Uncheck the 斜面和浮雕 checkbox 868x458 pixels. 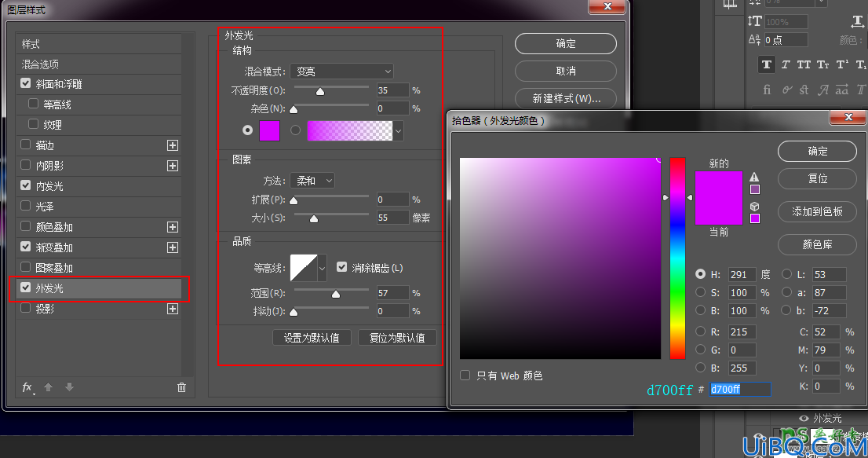(25, 83)
